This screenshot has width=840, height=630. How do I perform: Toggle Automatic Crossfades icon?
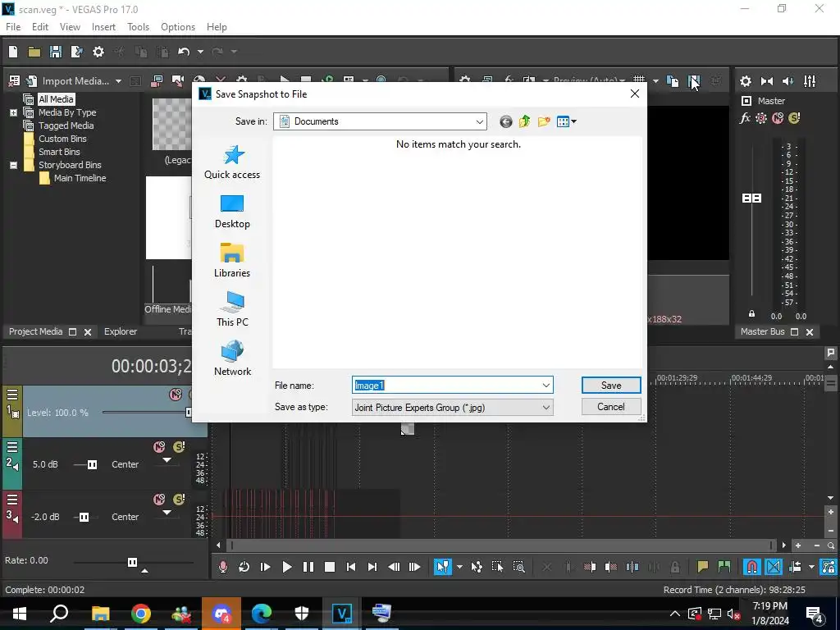click(774, 567)
